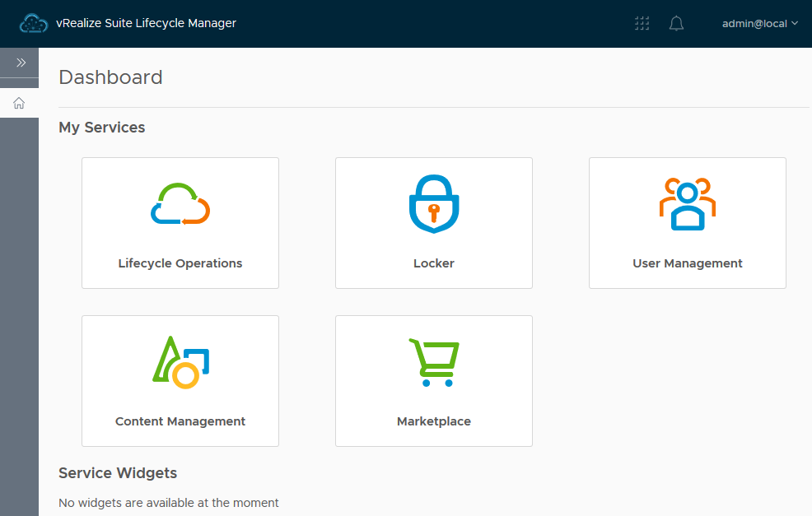Click the Locker padlock icon

coord(434,204)
